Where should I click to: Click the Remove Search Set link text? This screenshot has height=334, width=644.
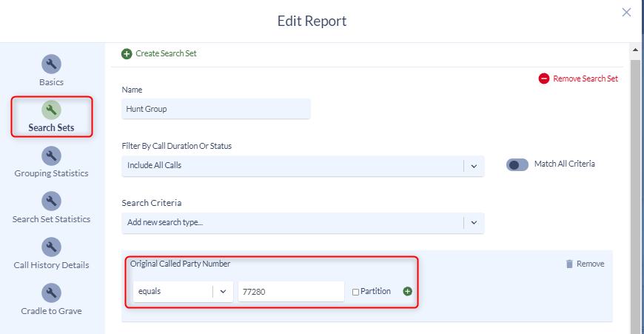(586, 79)
